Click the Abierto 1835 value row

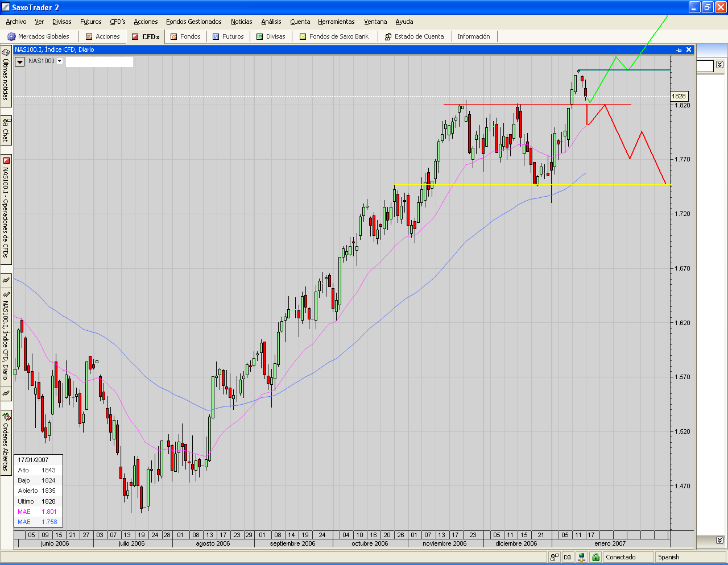[37, 491]
